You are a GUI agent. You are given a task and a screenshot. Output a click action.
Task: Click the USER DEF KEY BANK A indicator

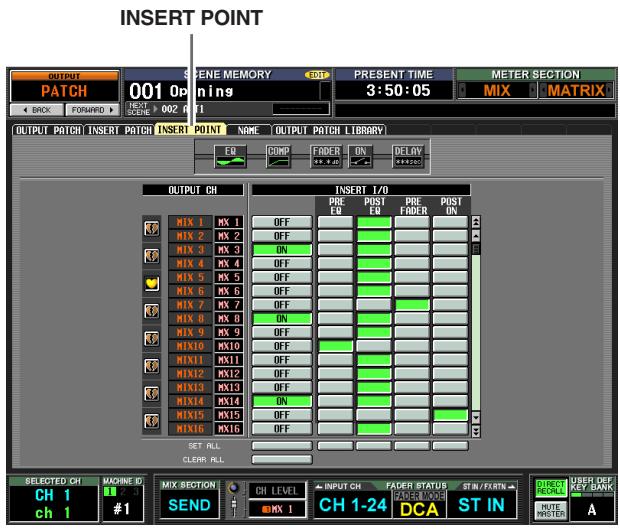click(592, 510)
